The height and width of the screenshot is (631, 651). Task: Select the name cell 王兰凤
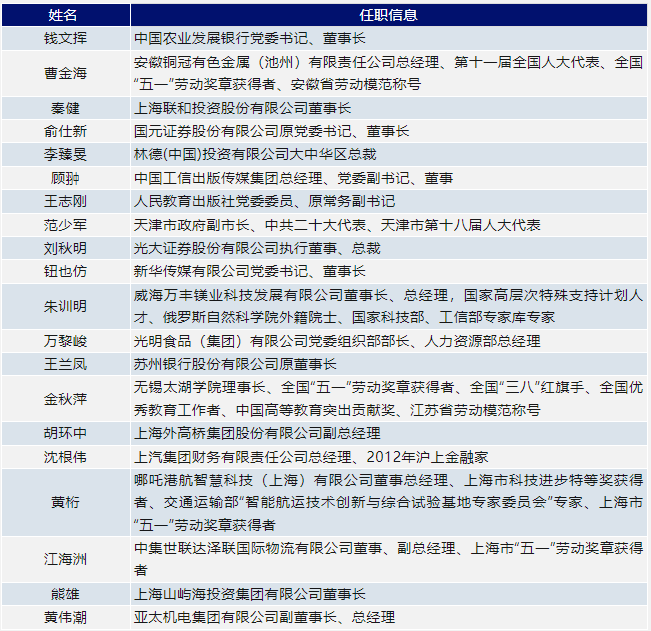pos(66,364)
